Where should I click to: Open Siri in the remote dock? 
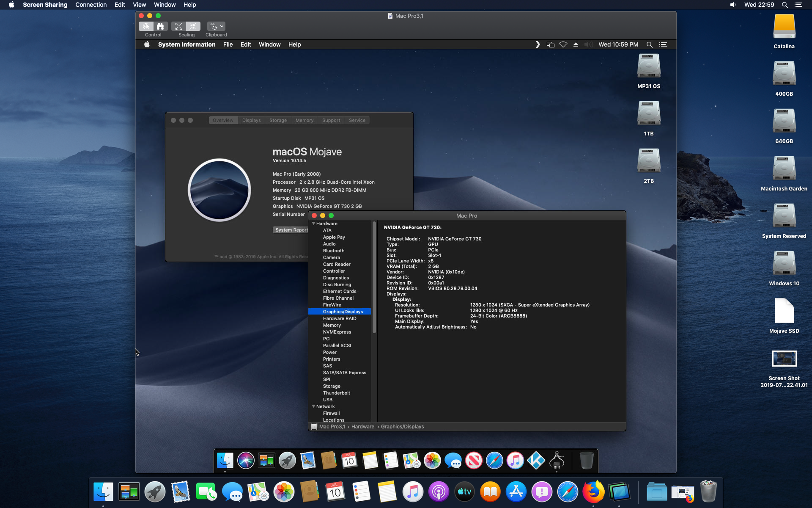[246, 461]
